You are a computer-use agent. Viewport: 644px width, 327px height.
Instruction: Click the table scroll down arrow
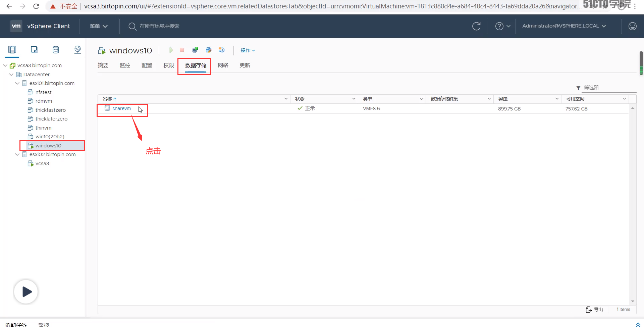(x=633, y=301)
